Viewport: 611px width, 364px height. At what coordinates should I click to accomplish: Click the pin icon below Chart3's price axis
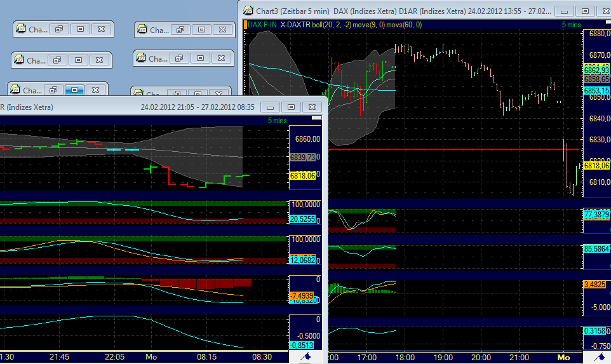pos(596,357)
